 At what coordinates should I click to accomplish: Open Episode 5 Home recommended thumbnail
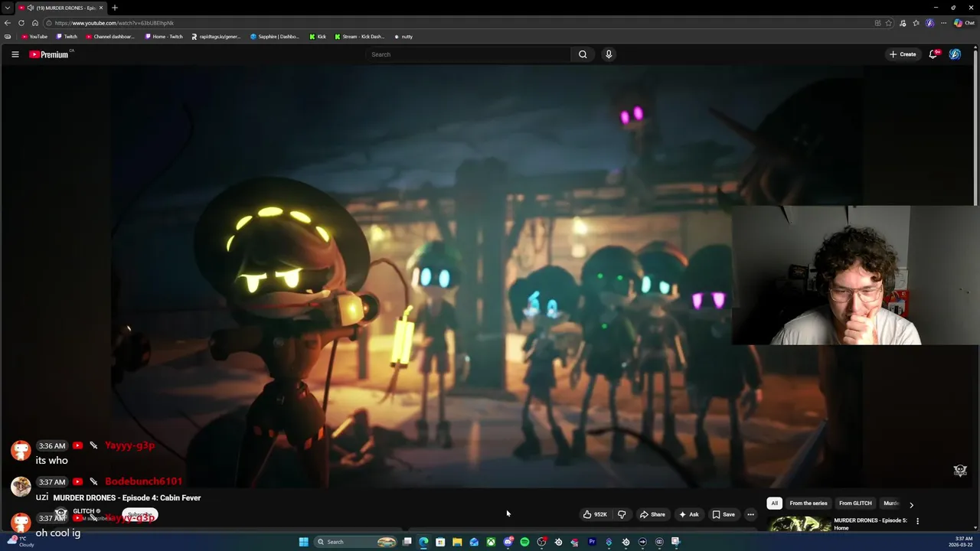(800, 525)
